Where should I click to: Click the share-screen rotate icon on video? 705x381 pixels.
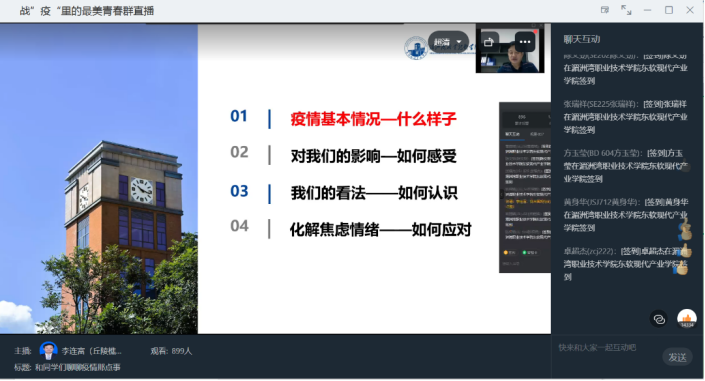(x=489, y=42)
